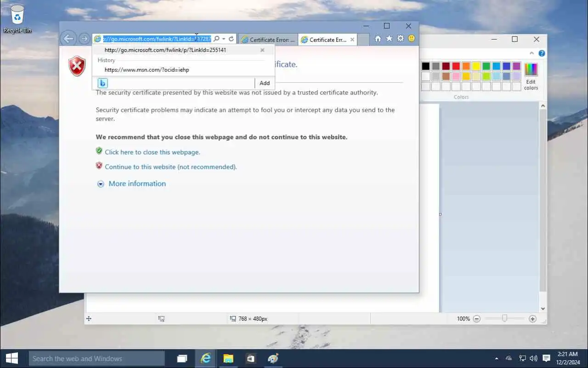Pick the turquoise color swatch
The width and height of the screenshot is (588, 368).
(497, 66)
